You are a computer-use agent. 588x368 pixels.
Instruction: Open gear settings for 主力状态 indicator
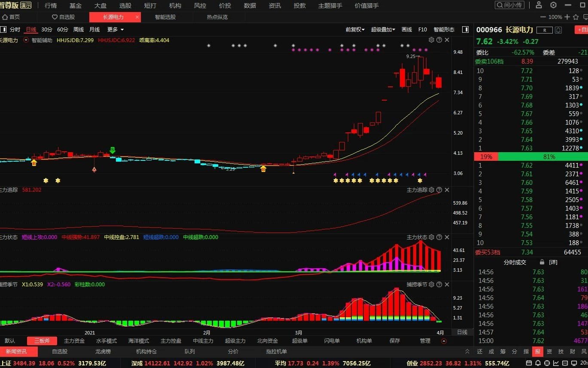coord(431,237)
